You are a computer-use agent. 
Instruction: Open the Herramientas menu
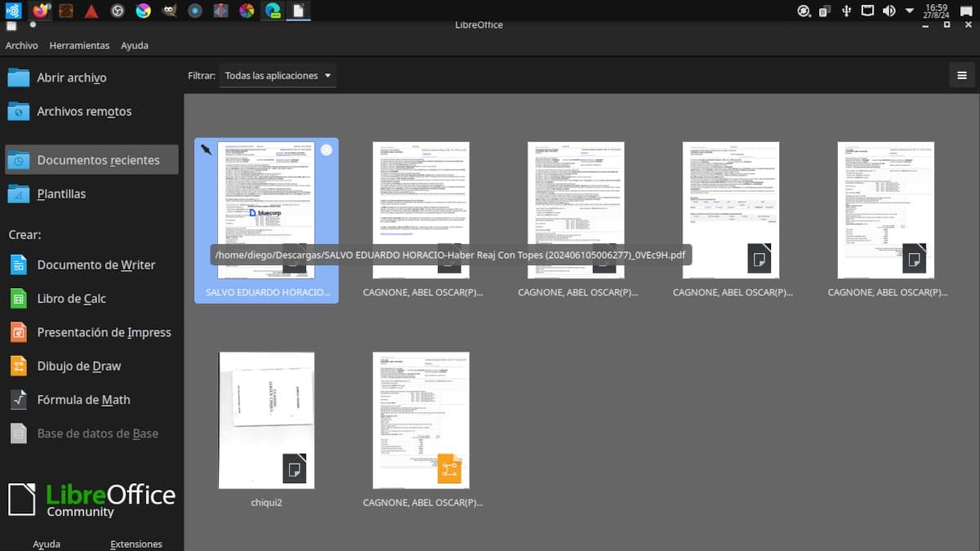(79, 46)
